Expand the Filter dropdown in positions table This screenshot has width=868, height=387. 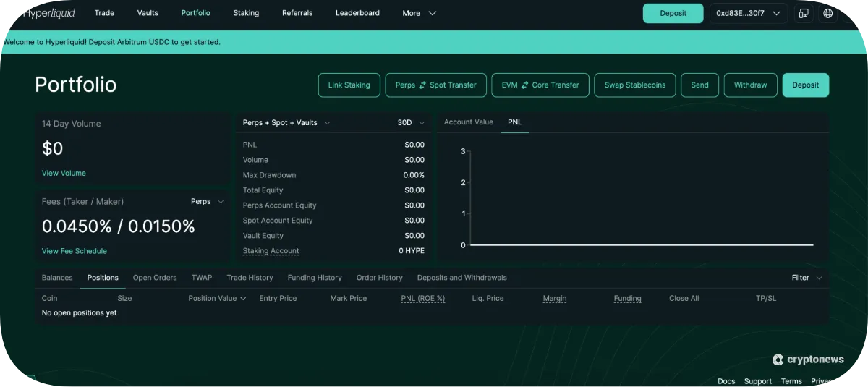(807, 278)
